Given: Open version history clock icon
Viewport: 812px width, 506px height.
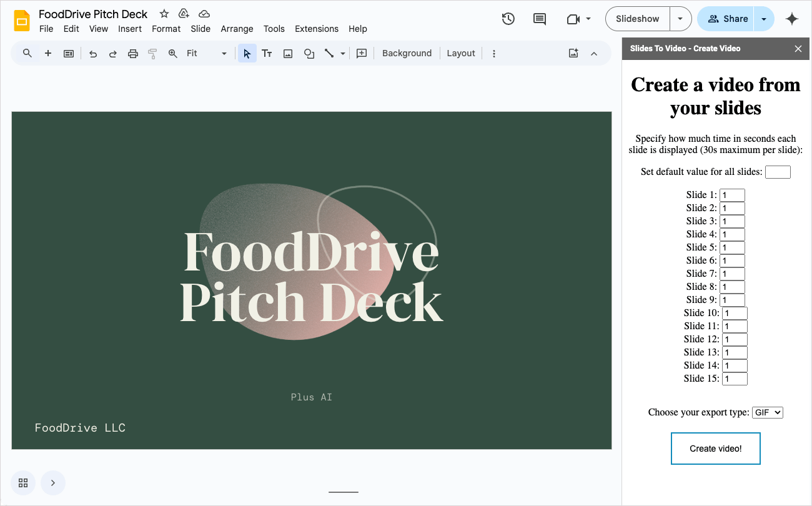Looking at the screenshot, I should pos(508,19).
